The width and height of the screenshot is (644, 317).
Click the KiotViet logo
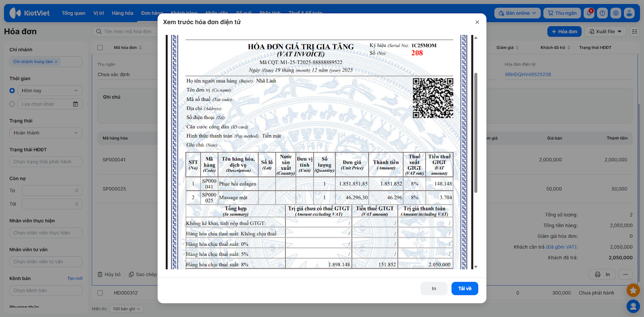[29, 13]
